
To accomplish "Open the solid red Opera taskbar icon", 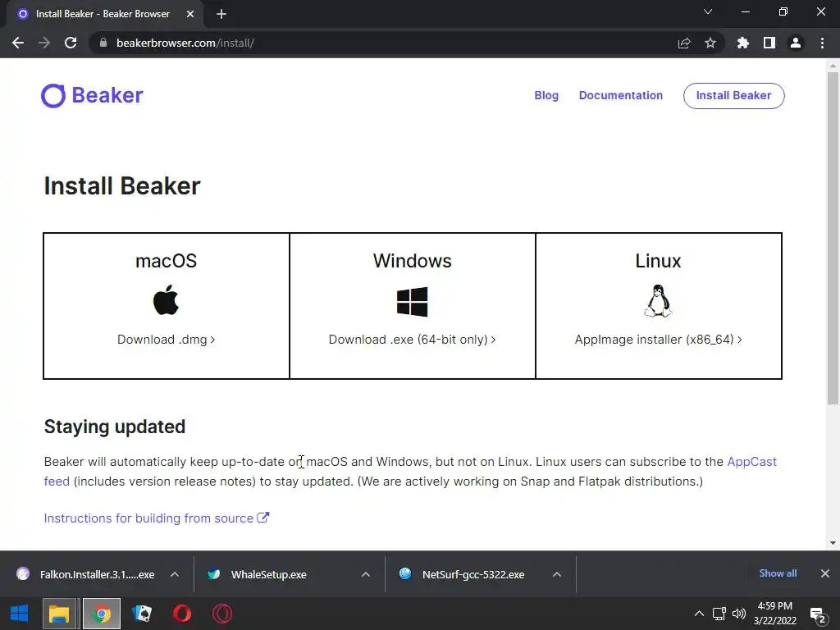I will [182, 614].
